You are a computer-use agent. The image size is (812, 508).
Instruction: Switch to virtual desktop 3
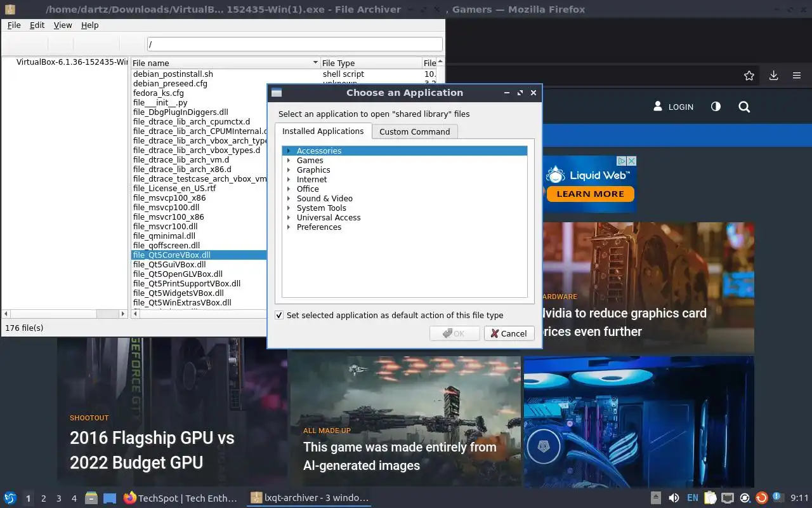tap(59, 498)
